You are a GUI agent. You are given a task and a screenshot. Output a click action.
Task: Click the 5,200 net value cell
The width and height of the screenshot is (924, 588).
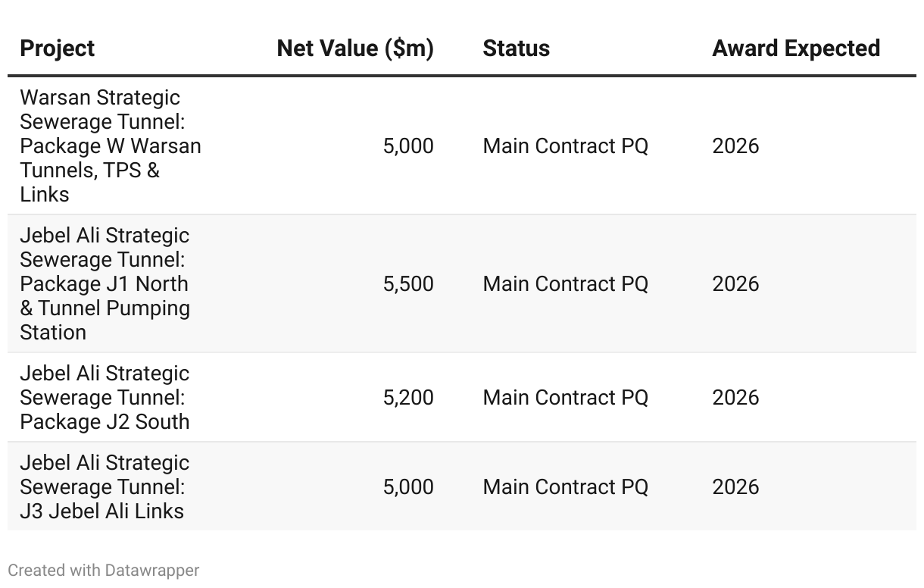point(408,397)
